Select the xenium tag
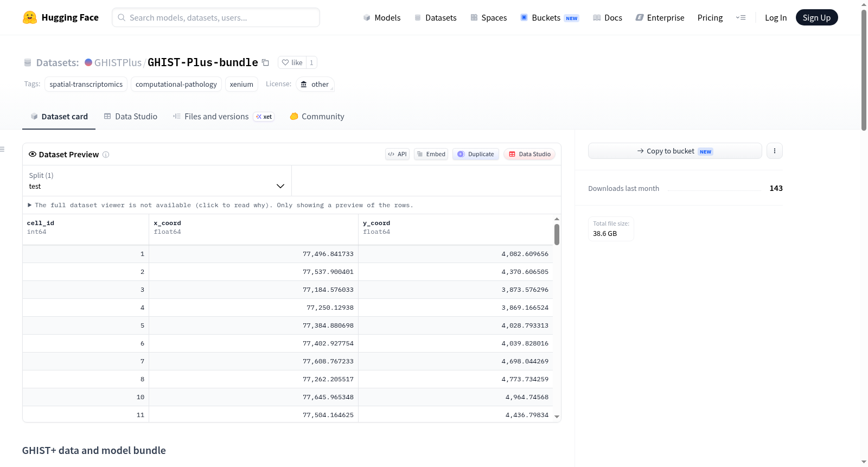Screen dimensions: 868x467 coord(241,84)
